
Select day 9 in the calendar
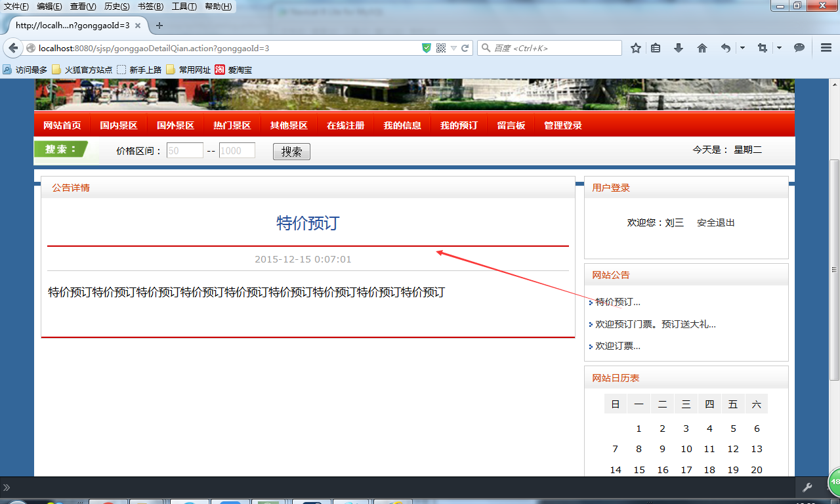[x=662, y=449]
